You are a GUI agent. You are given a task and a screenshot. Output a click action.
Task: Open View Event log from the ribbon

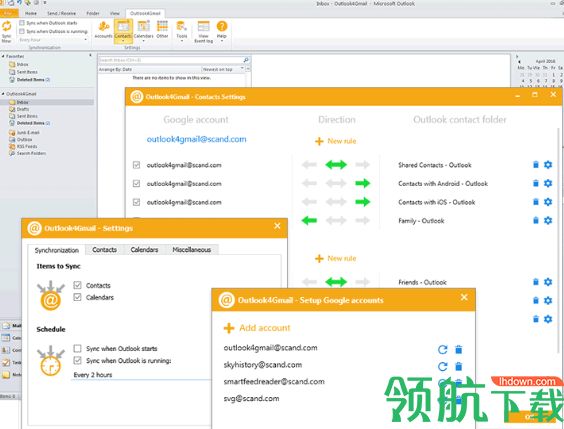coord(204,32)
